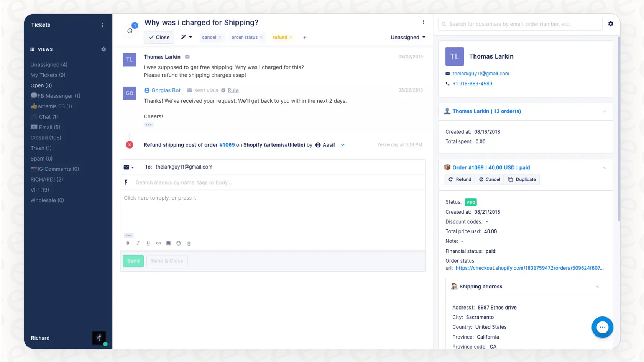Collapse the Order #1069 section
The height and width of the screenshot is (362, 644).
pyautogui.click(x=604, y=167)
